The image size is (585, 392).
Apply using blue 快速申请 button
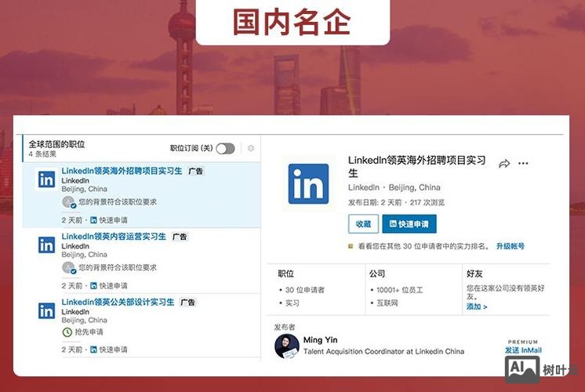(409, 223)
